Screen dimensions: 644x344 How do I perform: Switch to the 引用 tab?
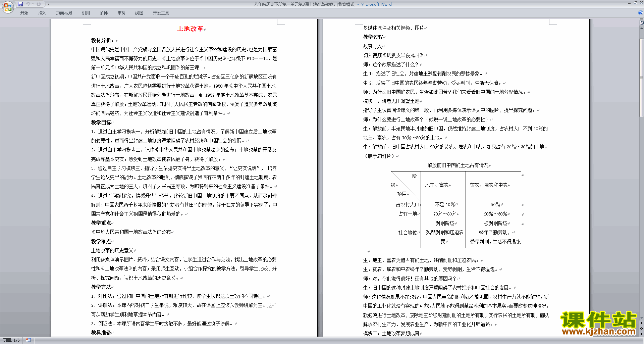click(86, 13)
